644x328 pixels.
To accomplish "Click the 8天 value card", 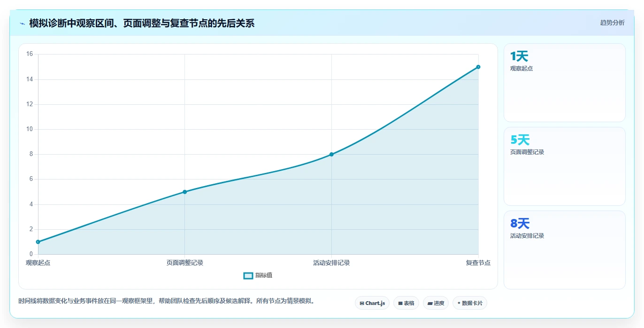I will 564,250.
